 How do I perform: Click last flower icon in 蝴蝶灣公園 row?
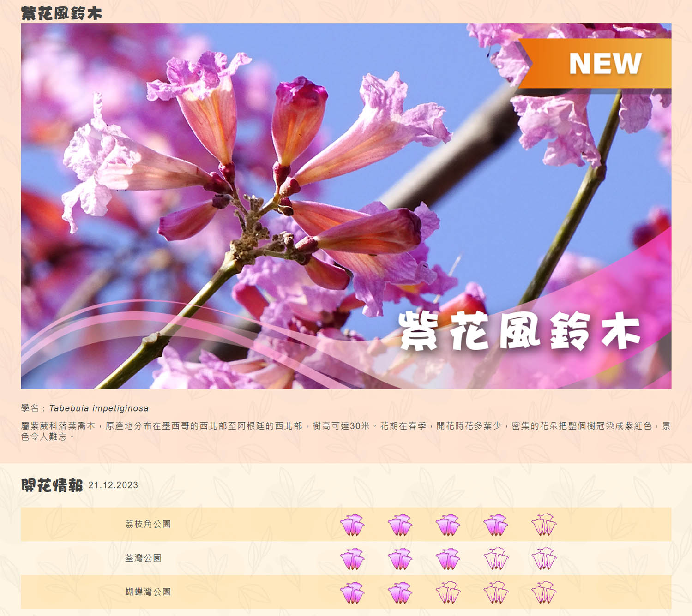543,592
